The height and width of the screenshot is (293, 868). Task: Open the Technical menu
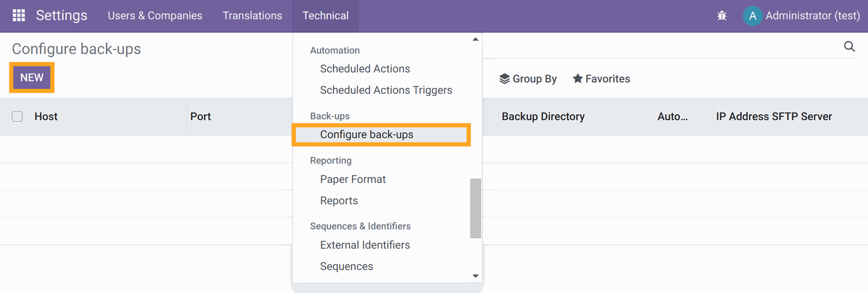coord(325,16)
